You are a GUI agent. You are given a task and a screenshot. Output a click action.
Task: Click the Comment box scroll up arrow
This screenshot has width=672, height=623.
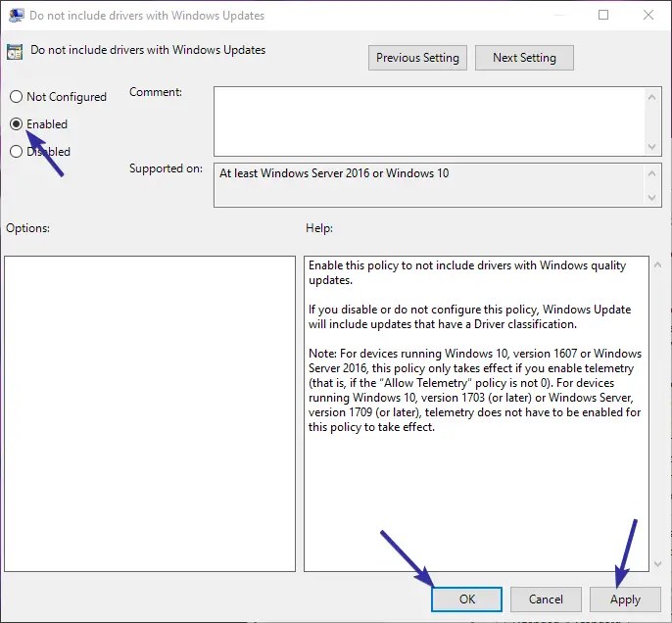pos(651,97)
